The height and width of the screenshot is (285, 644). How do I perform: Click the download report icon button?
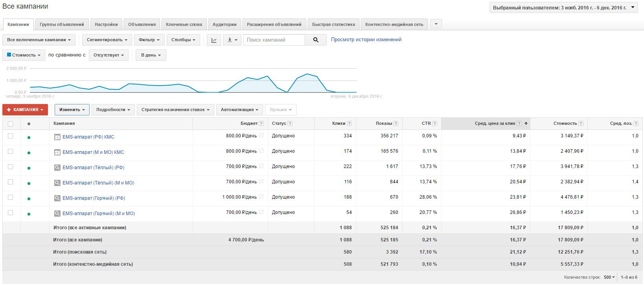point(232,40)
